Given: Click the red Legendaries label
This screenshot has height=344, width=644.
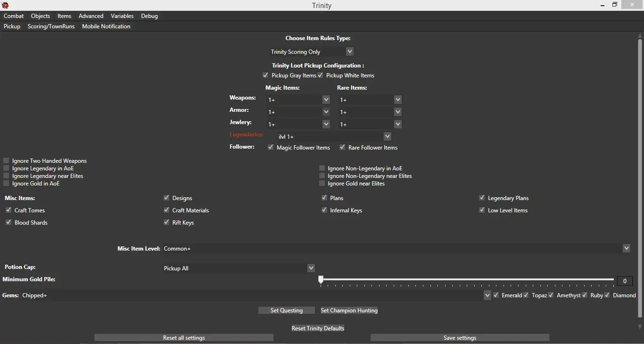Looking at the screenshot, I should tap(246, 135).
